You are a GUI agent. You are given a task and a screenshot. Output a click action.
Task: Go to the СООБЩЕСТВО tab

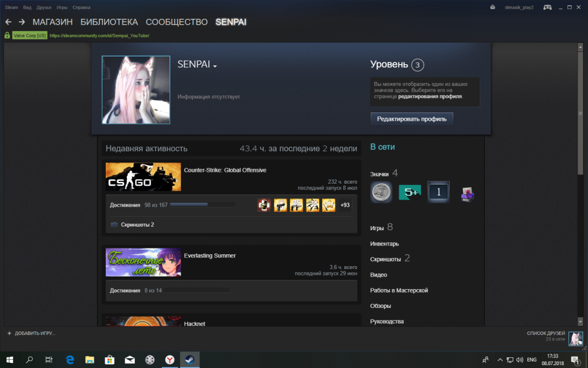(176, 22)
